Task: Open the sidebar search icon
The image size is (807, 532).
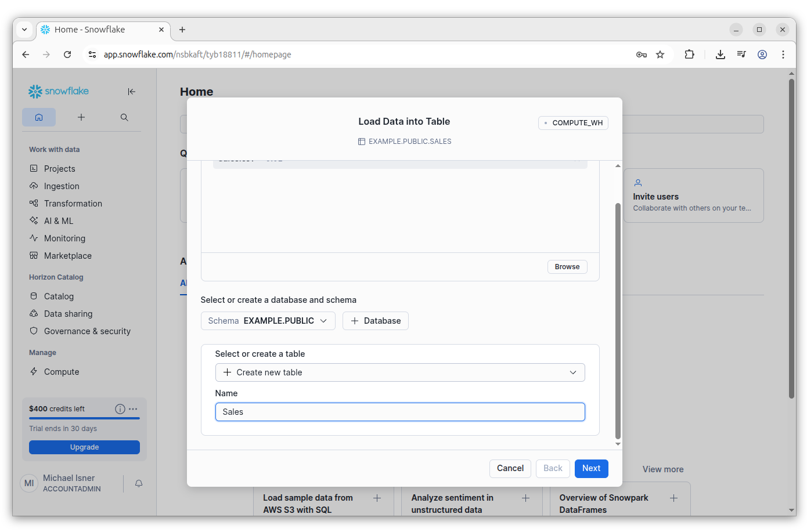Action: pos(124,117)
